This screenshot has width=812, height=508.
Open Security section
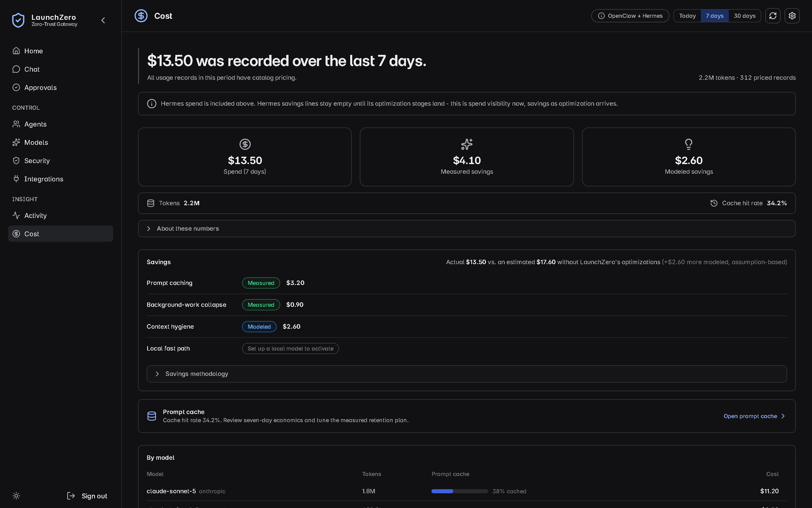(x=60, y=161)
